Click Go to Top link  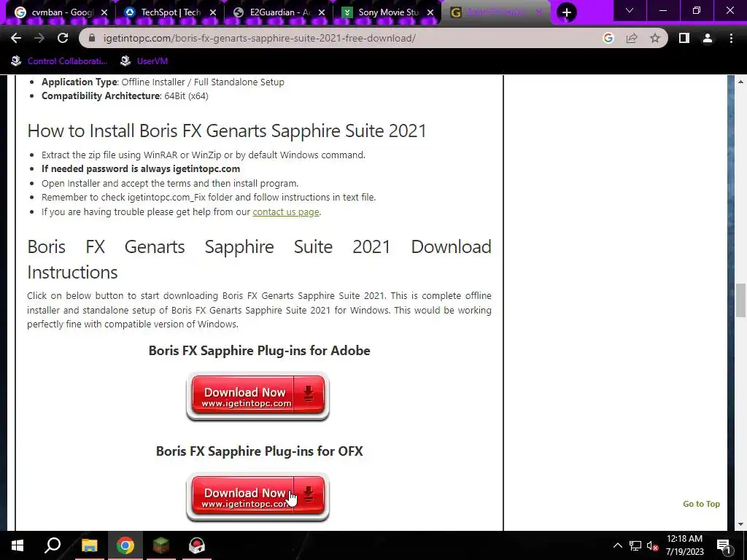tap(701, 504)
